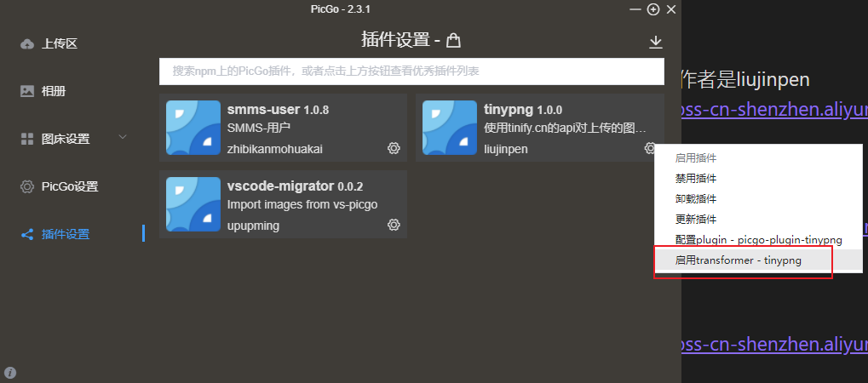The width and height of the screenshot is (868, 383).
Task: Click author name upupming
Action: point(254,226)
